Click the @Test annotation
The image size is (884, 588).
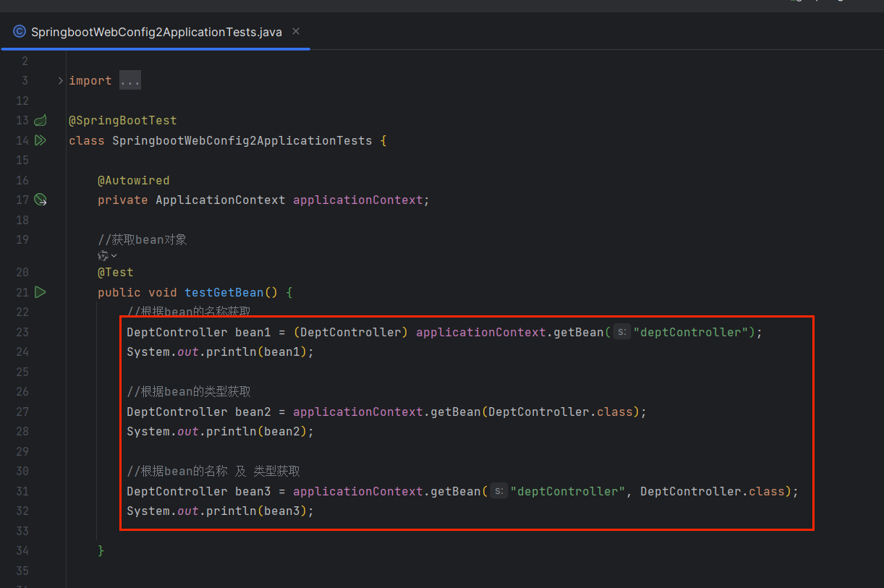coord(116,272)
